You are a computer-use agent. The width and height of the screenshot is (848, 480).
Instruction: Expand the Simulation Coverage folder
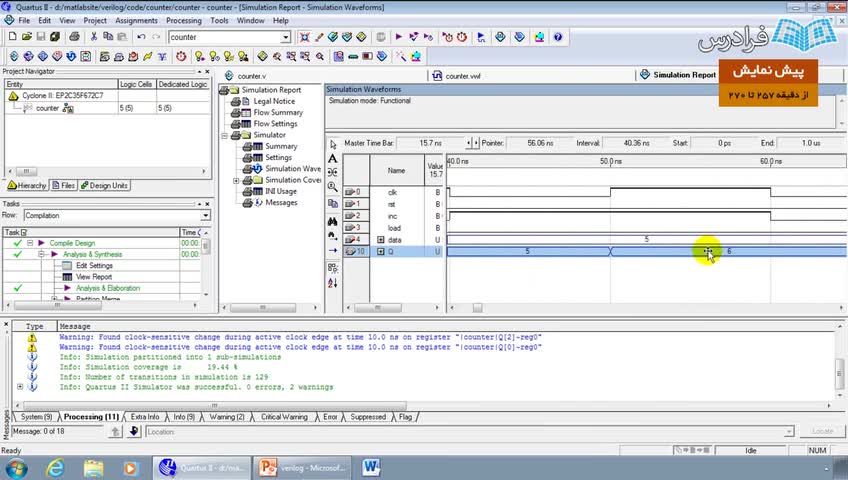point(236,181)
